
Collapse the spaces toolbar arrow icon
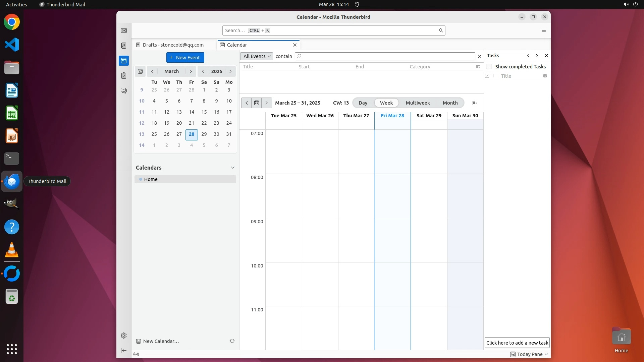(124, 350)
